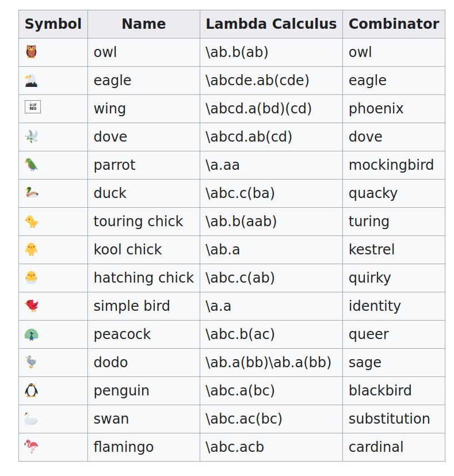This screenshot has height=476, width=454.
Task: Select the swan lambda expression \abc.ac(bc)
Action: coord(244,419)
